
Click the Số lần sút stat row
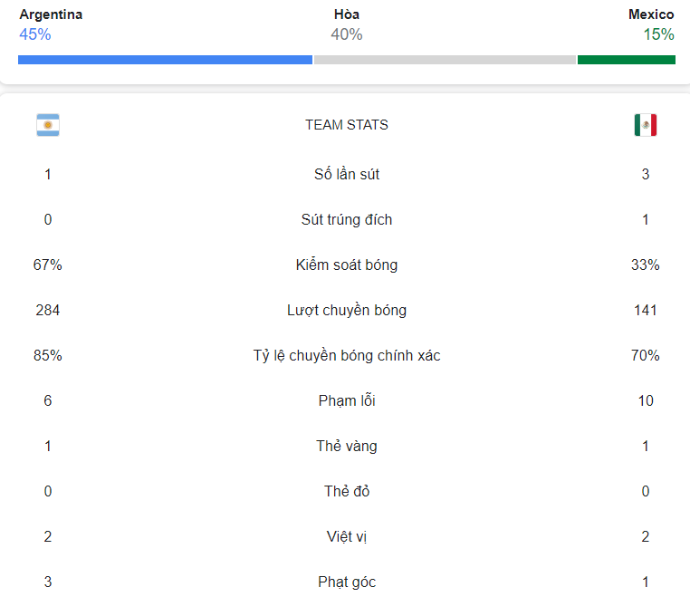pyautogui.click(x=347, y=174)
